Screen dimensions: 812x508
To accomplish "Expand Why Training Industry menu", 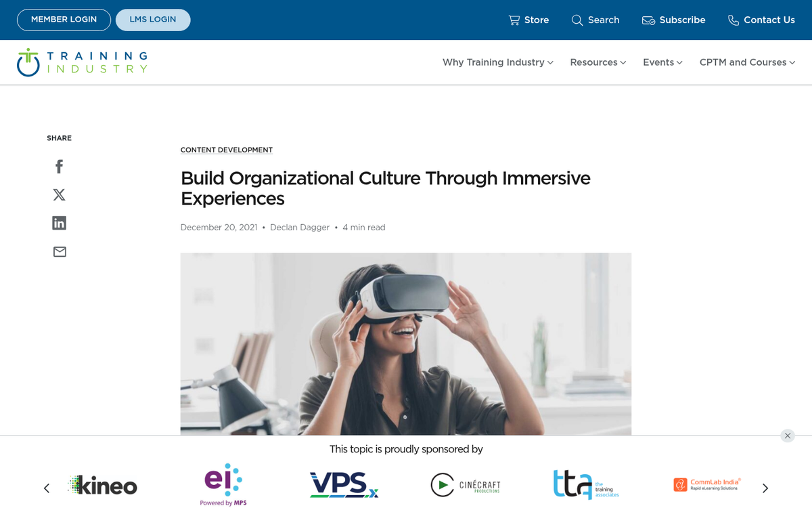I will [x=497, y=62].
